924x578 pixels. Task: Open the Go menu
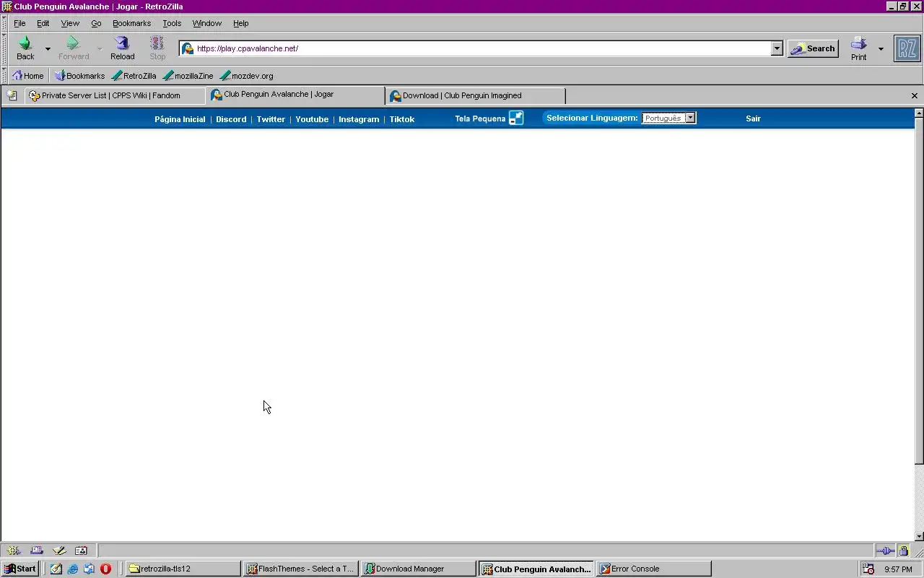click(96, 23)
